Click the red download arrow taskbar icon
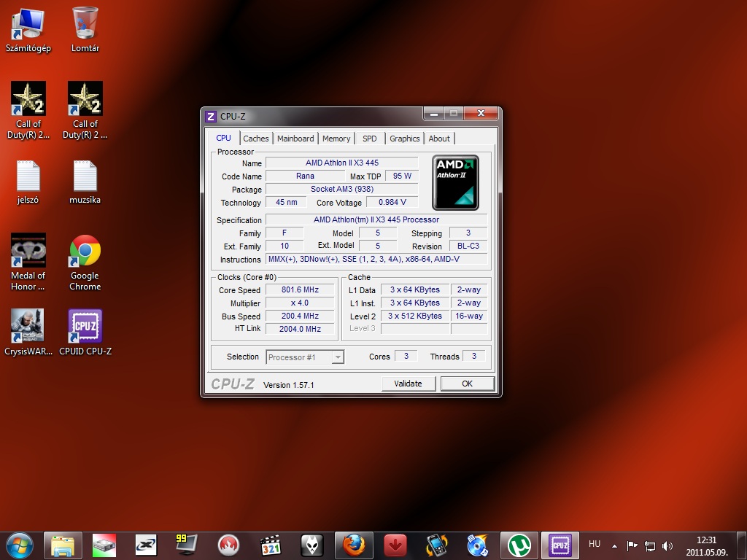Image resolution: width=747 pixels, height=560 pixels. (395, 545)
